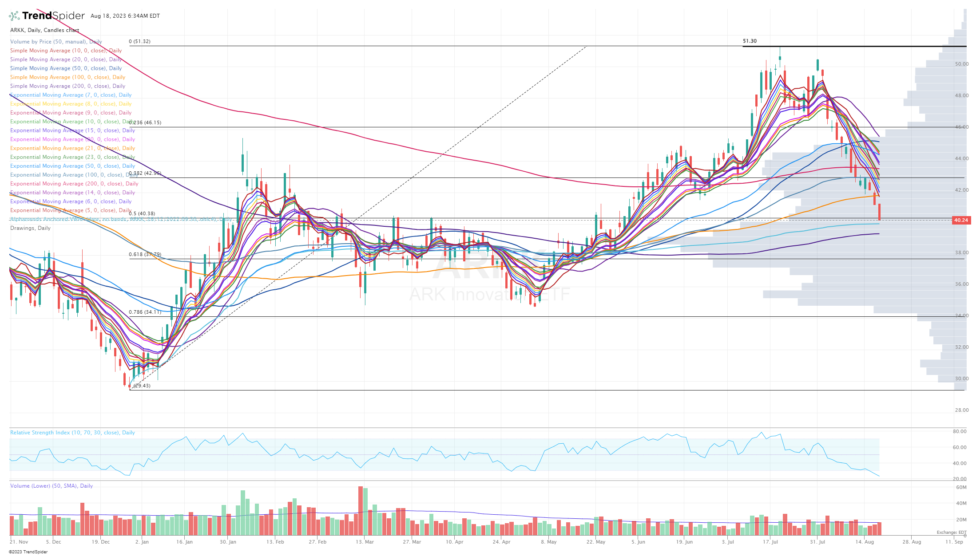Click the 13. Feb date axis label
Viewport: 980px width, 556px height.
click(x=275, y=542)
